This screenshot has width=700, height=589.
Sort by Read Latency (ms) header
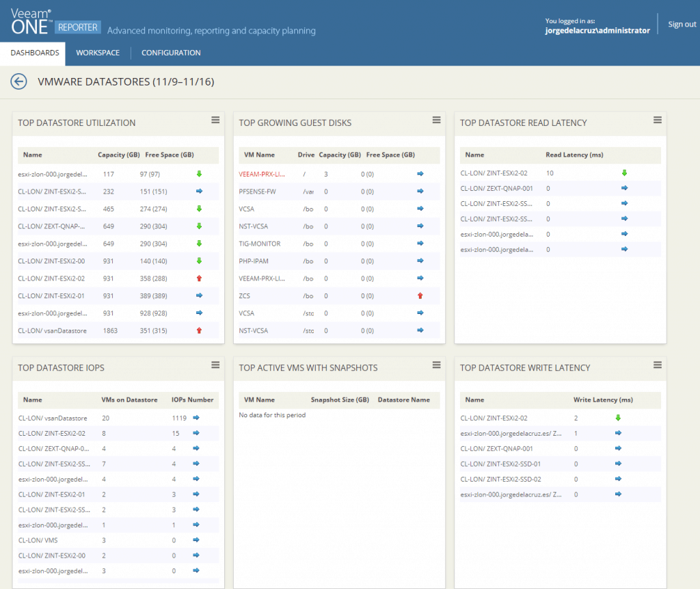tap(574, 155)
